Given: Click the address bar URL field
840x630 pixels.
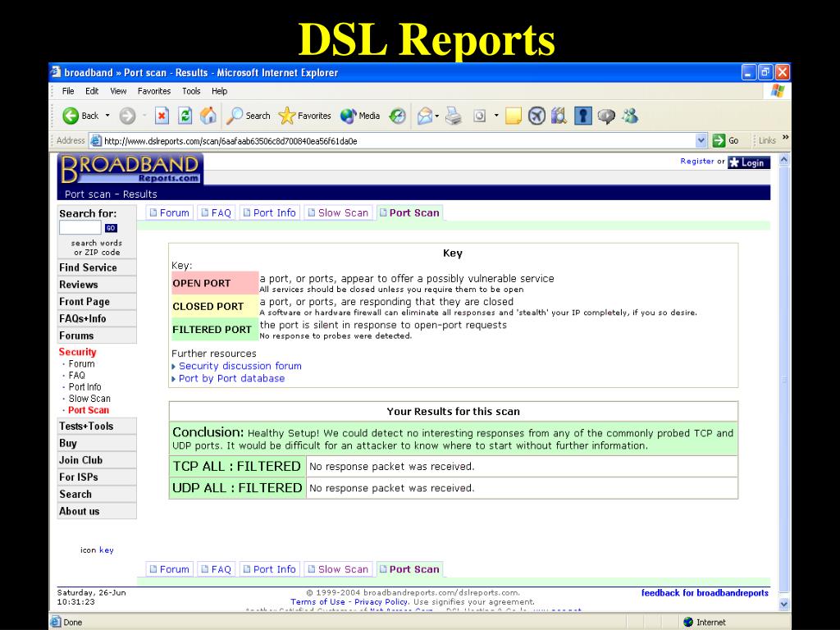Looking at the screenshot, I should pyautogui.click(x=399, y=141).
